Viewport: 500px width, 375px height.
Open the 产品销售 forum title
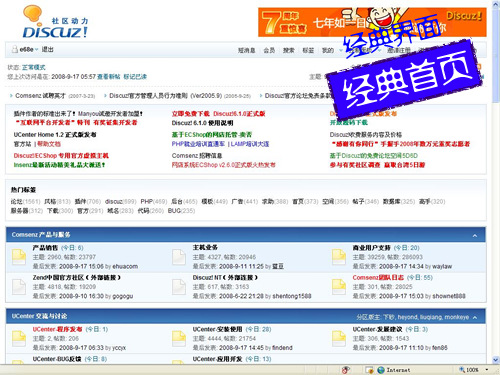click(x=45, y=248)
